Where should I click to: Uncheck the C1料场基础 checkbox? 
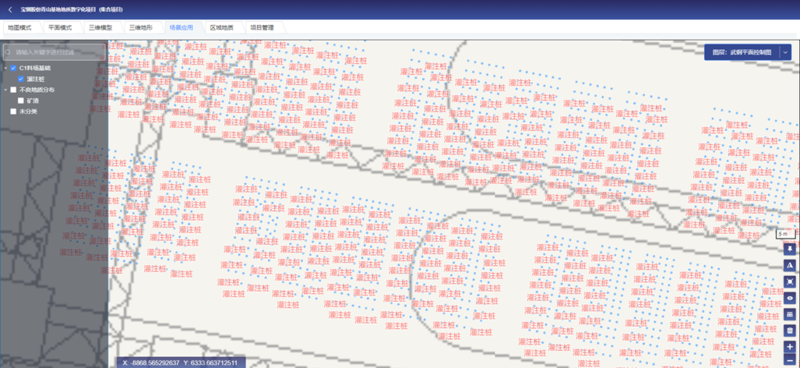point(14,68)
